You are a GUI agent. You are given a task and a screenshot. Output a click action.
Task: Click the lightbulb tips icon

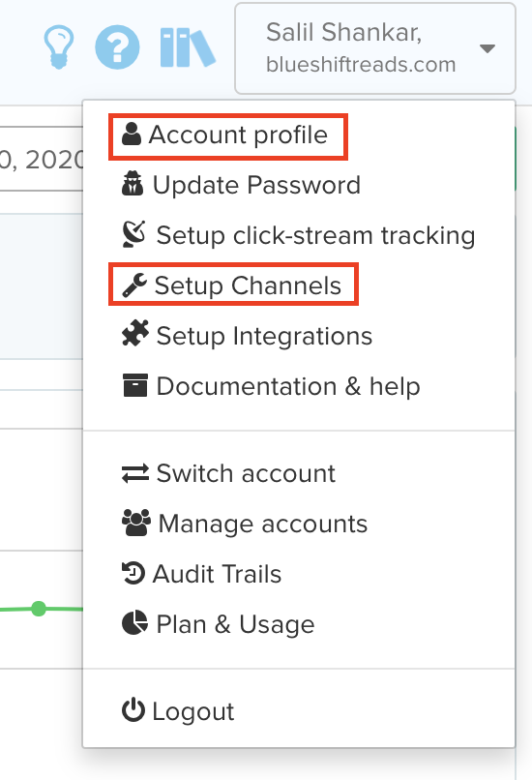59,47
